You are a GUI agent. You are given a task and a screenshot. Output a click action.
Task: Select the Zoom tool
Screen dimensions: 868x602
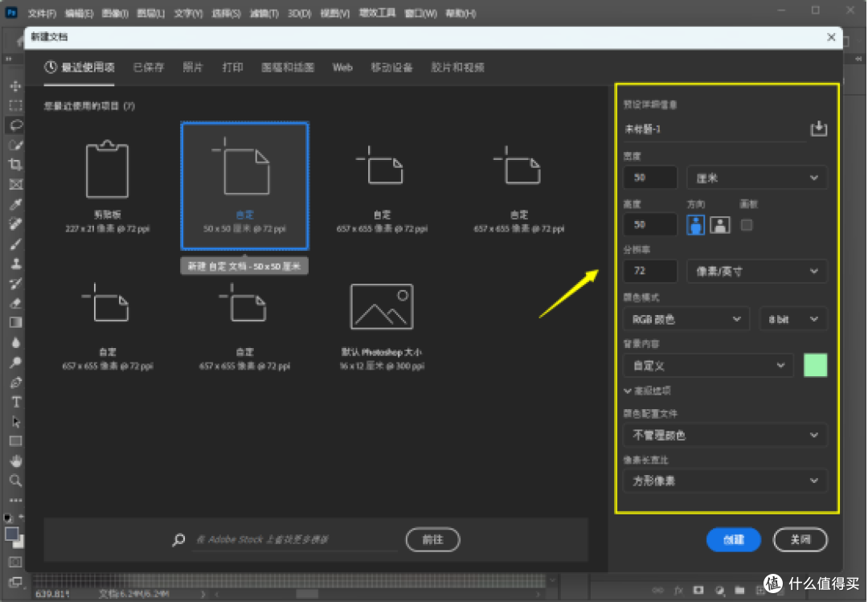(x=15, y=481)
